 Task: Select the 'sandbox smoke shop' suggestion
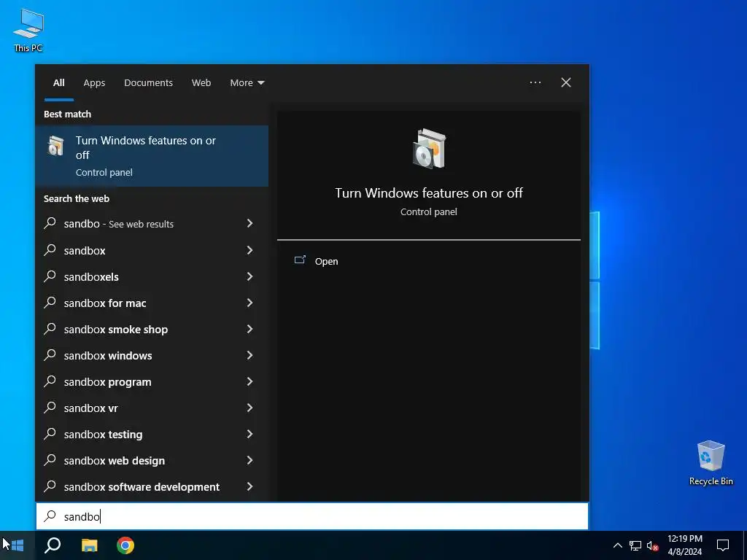click(x=152, y=329)
